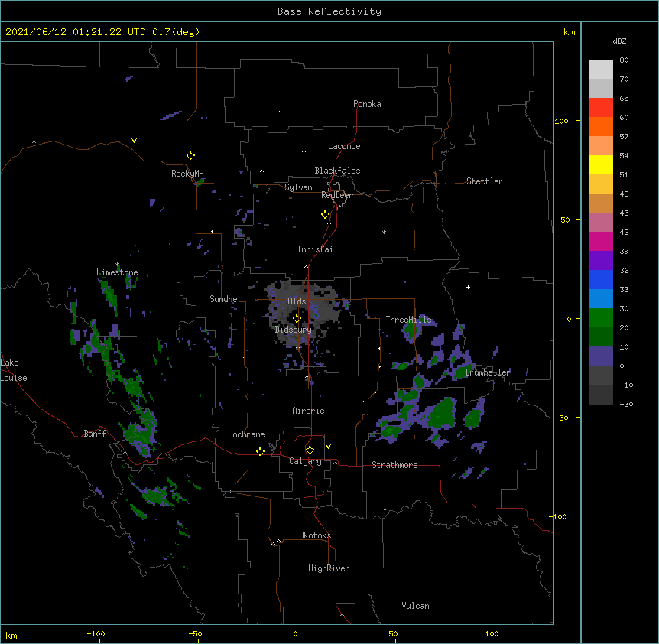659x644 pixels.
Task: Click the Drumheller label
Action: point(488,372)
